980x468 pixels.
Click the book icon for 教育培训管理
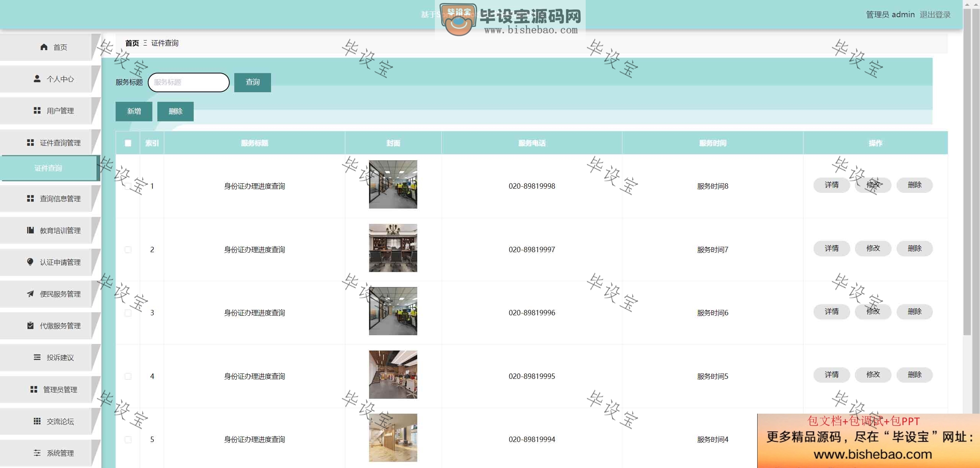pyautogui.click(x=31, y=230)
